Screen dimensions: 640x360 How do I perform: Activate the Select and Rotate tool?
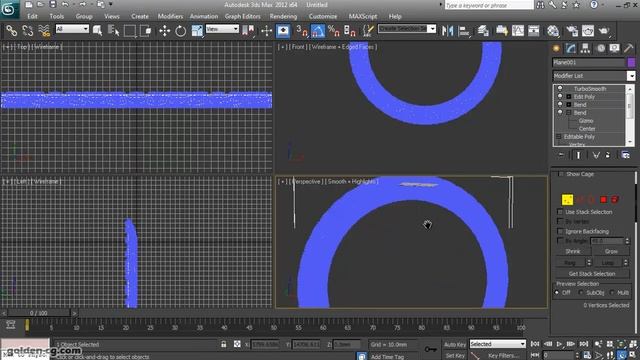(181, 31)
